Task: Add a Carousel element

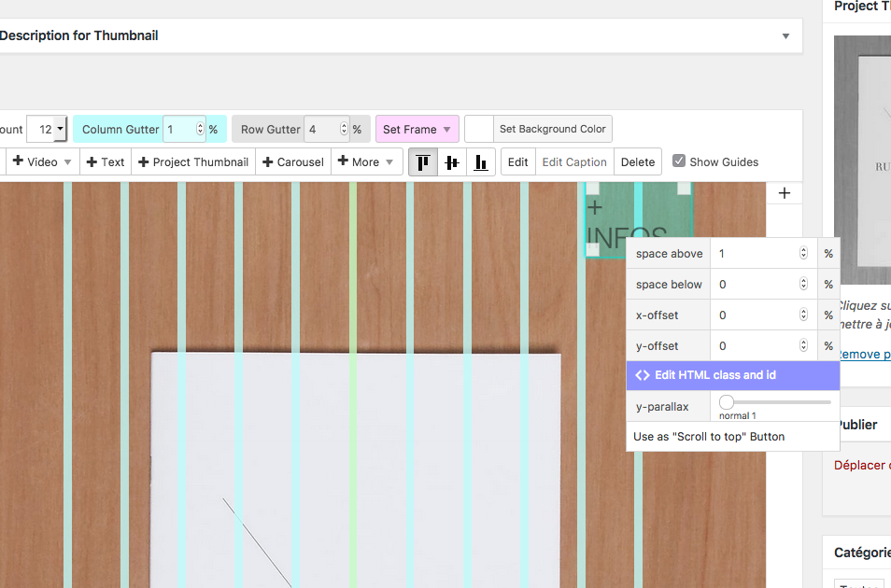Action: point(293,161)
